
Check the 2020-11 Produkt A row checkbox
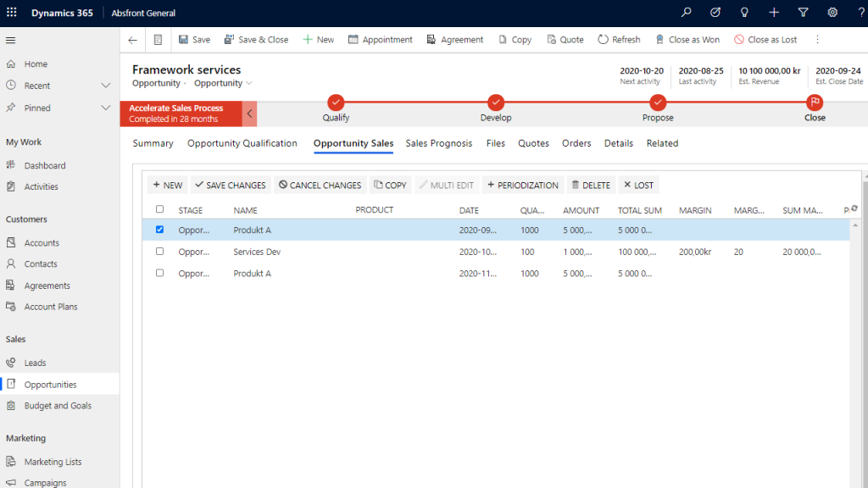pos(159,273)
